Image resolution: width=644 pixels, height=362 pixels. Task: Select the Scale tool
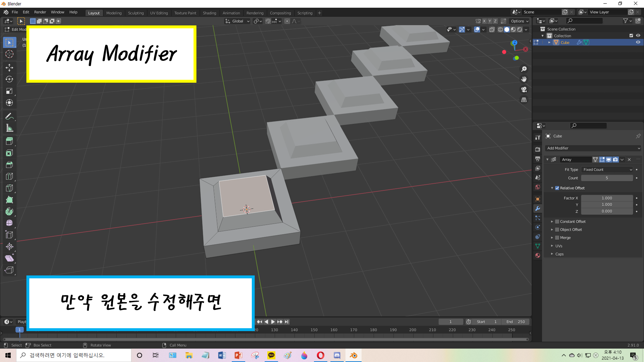9,91
